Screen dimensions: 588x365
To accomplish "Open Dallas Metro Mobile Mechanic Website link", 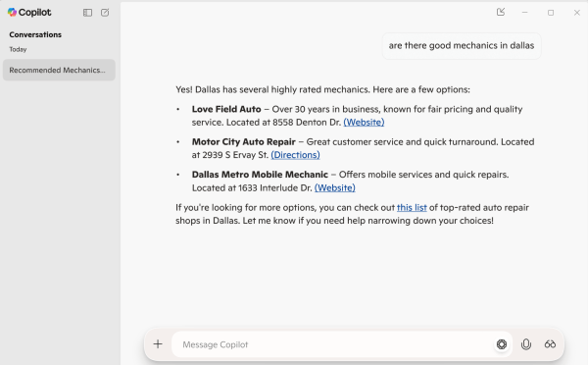I will click(x=334, y=187).
